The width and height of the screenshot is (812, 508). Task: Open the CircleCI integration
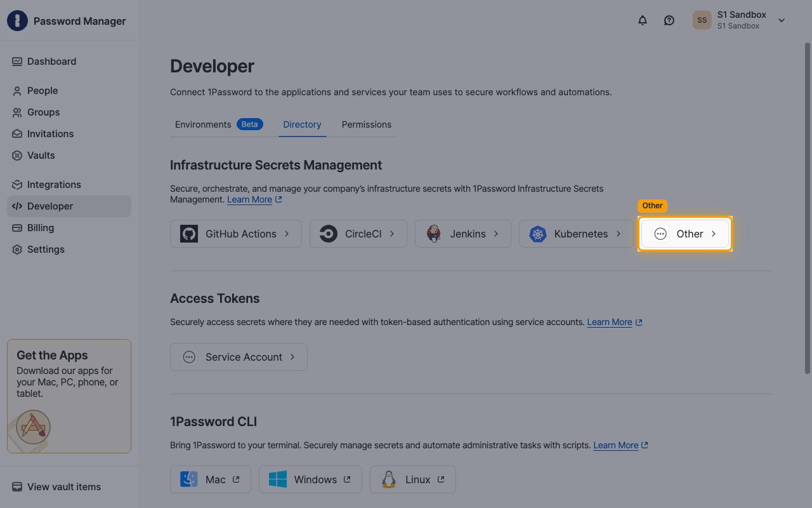(358, 234)
